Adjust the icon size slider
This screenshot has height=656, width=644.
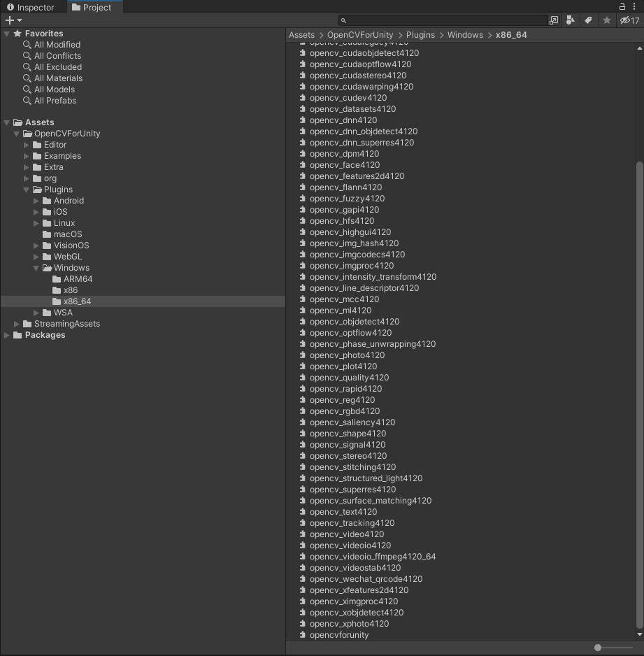(x=598, y=648)
